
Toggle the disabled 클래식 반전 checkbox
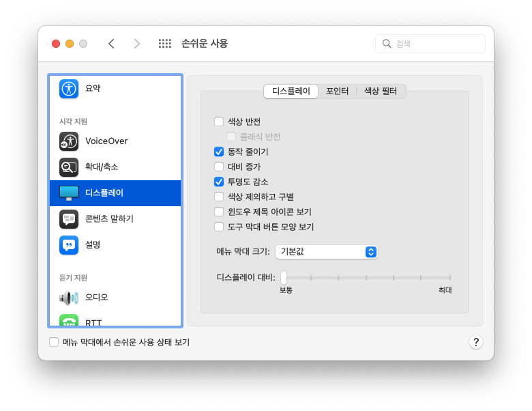[231, 137]
